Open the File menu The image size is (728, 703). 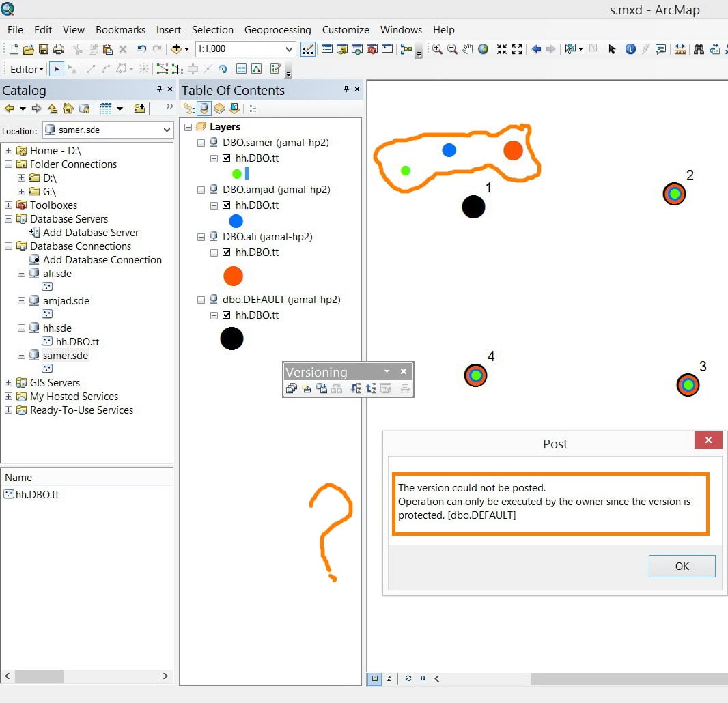point(15,30)
